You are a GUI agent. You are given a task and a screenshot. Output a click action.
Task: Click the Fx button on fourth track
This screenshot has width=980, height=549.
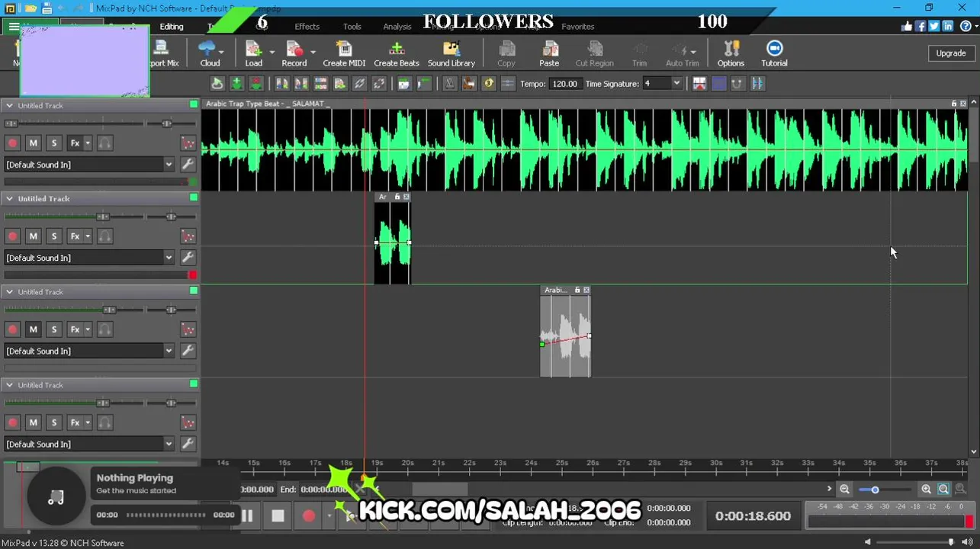coord(75,422)
